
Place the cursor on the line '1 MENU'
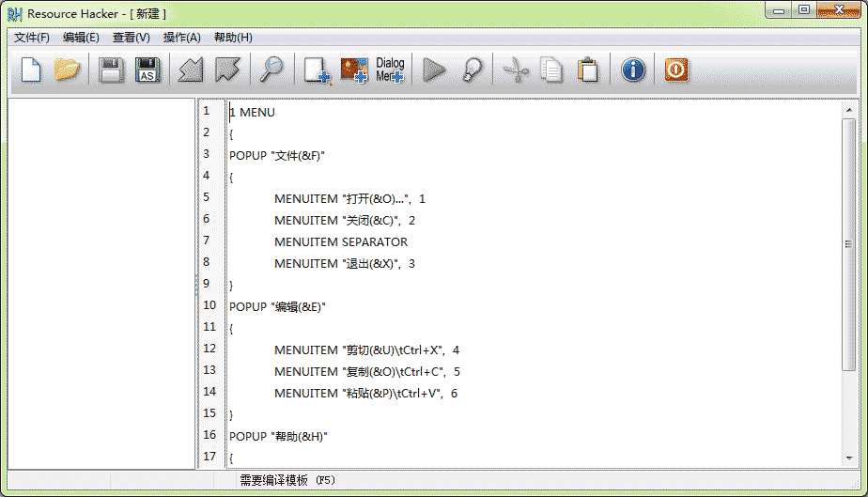tap(253, 113)
